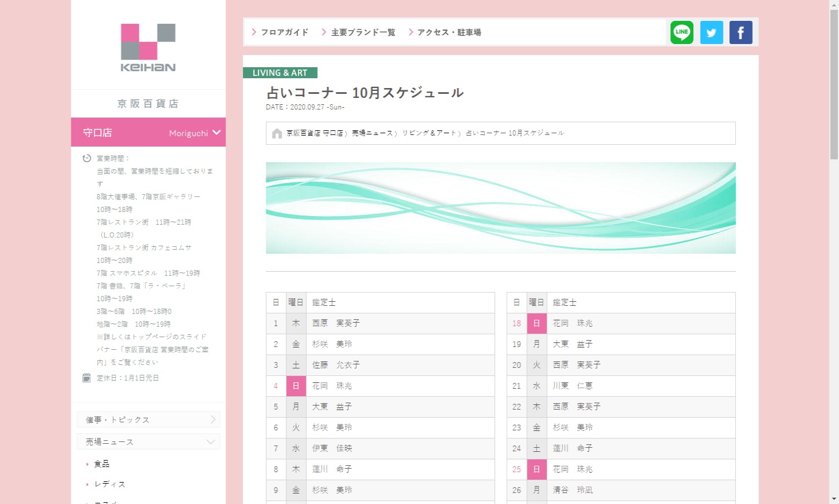The height and width of the screenshot is (504, 839).
Task: Select cell 西原 実葵子 on day 22
Action: pos(641,407)
